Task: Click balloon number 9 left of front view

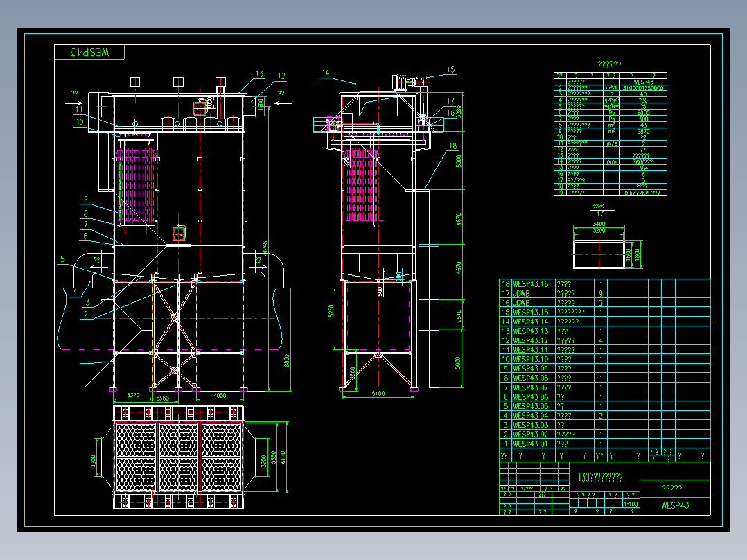Action: tap(86, 200)
